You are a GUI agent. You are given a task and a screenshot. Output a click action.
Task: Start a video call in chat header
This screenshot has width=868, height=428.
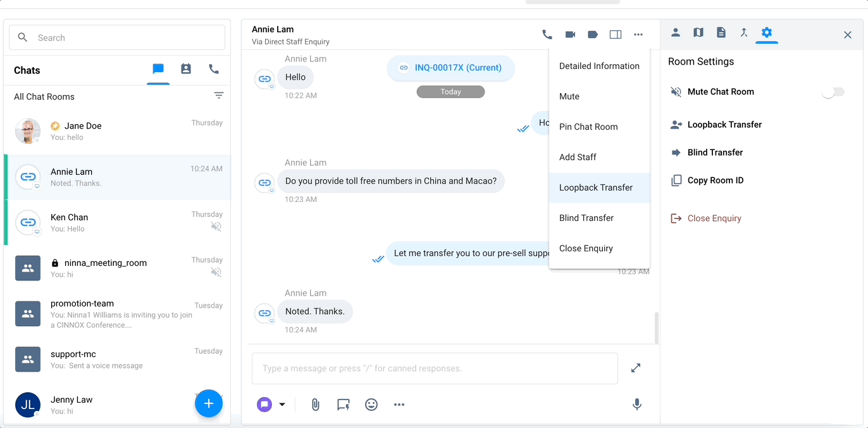click(570, 35)
